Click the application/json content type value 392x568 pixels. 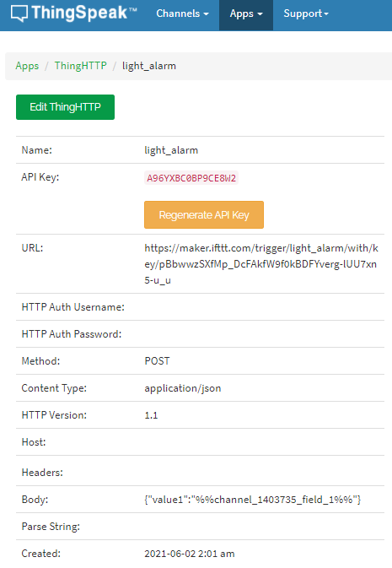[x=183, y=388]
